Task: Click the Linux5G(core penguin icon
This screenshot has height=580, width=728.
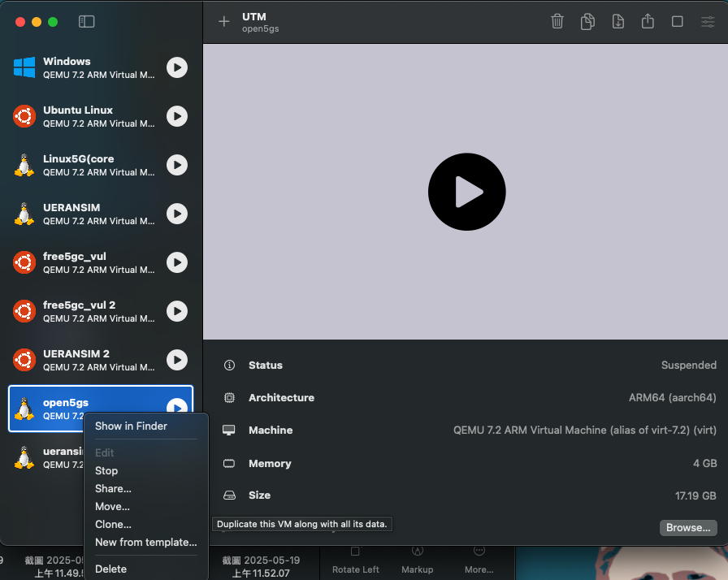Action: pos(24,165)
